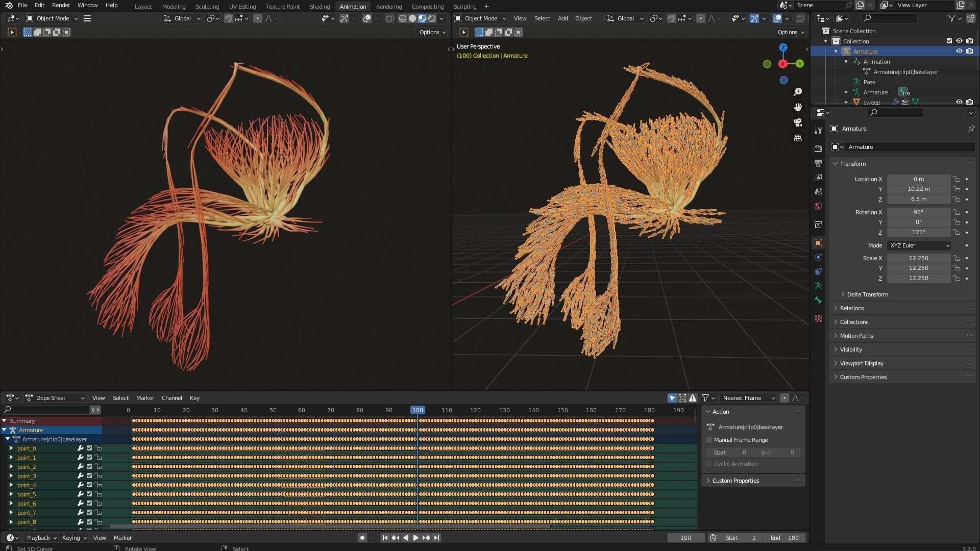This screenshot has height=551, width=980.
Task: Open the Object properties tab
Action: [x=818, y=243]
